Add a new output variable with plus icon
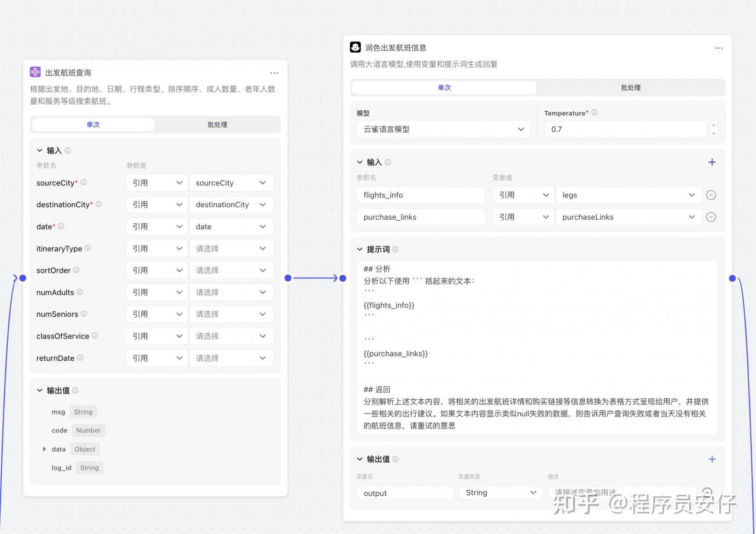The image size is (756, 534). [x=712, y=459]
